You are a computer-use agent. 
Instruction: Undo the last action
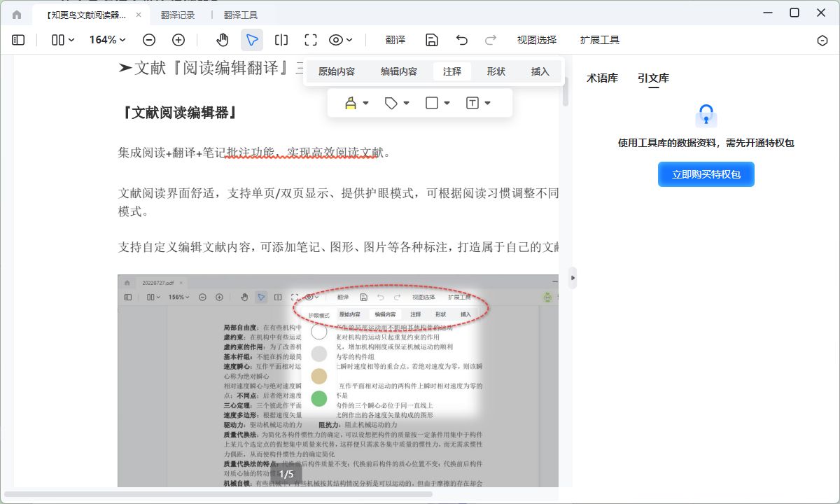coord(461,41)
